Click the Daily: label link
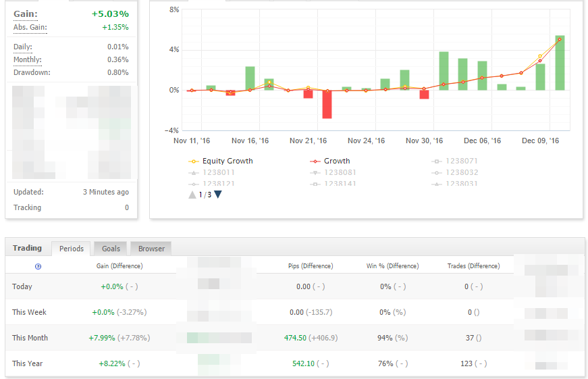Viewport: 588px width, 379px height. (x=23, y=47)
